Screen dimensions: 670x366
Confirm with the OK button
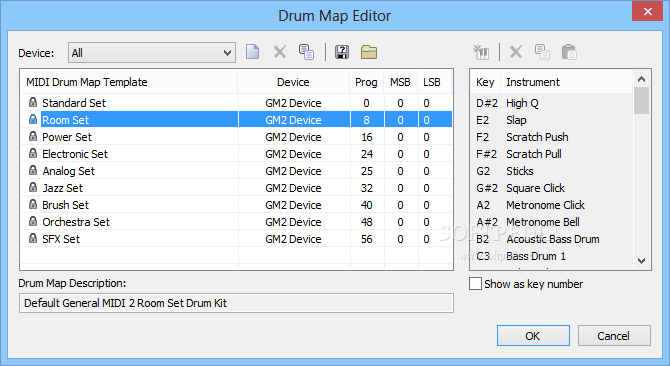pos(533,336)
